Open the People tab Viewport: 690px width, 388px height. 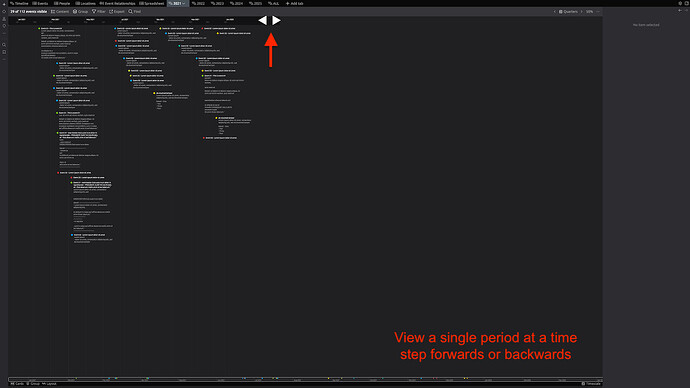62,3
